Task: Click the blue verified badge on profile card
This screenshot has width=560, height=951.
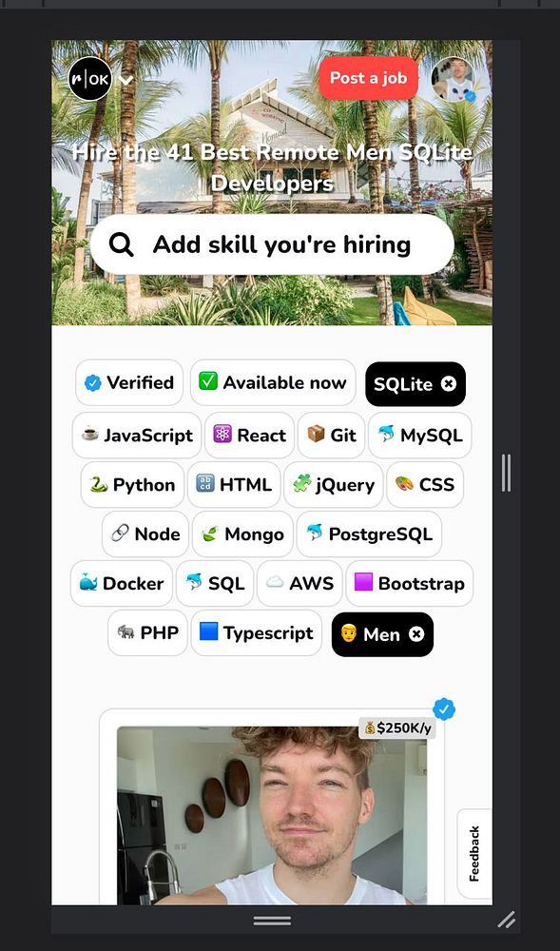Action: [x=444, y=709]
